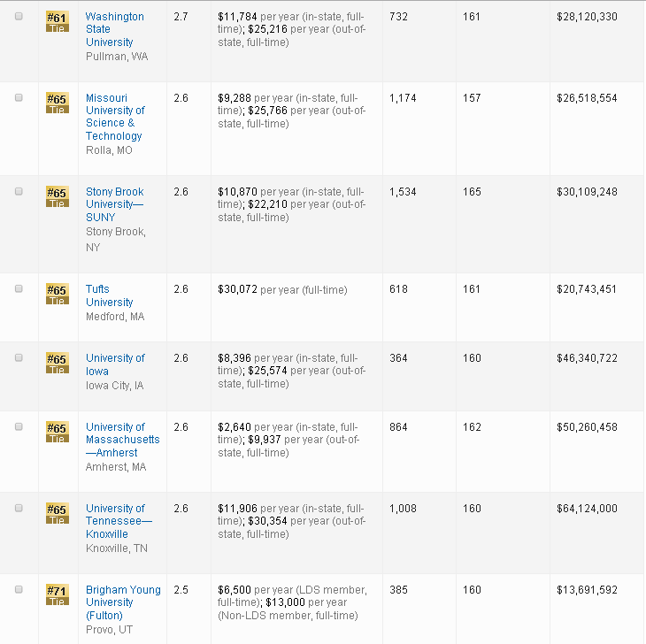Open University of Massachusetts—Amherst link
The height and width of the screenshot is (644, 646).
click(122, 440)
